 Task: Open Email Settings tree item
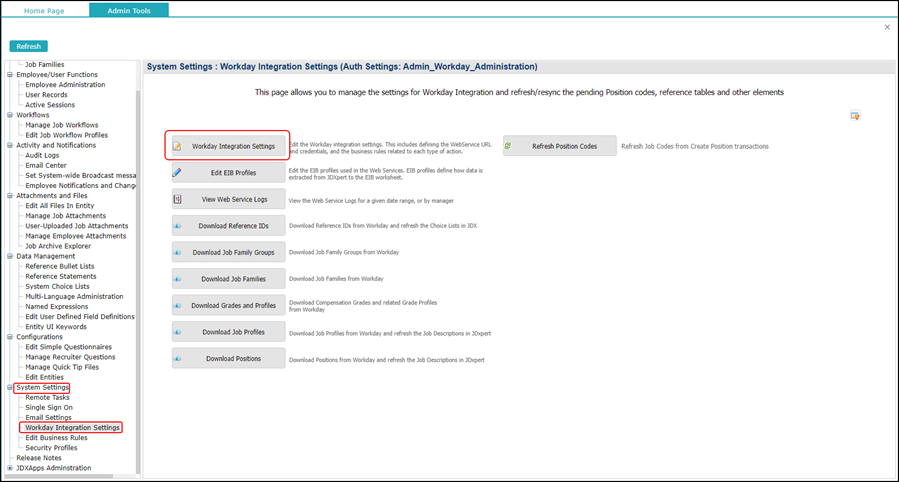(49, 418)
